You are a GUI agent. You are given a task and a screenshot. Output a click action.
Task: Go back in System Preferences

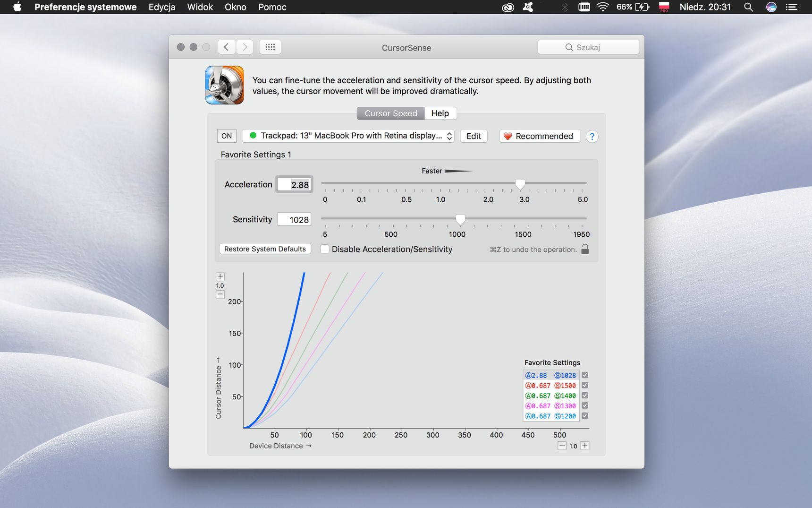pos(227,47)
